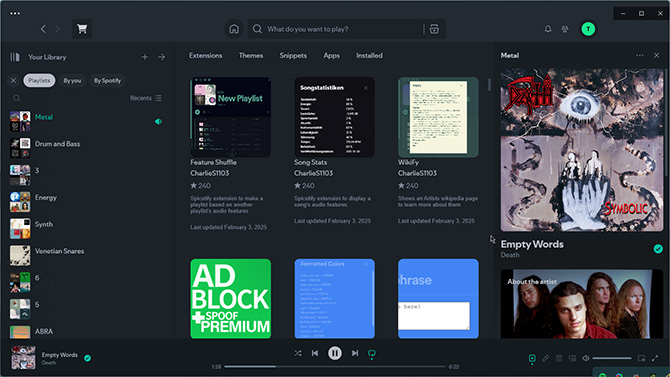The width and height of the screenshot is (670, 377).
Task: Seek within the song progress bar
Action: (335, 366)
